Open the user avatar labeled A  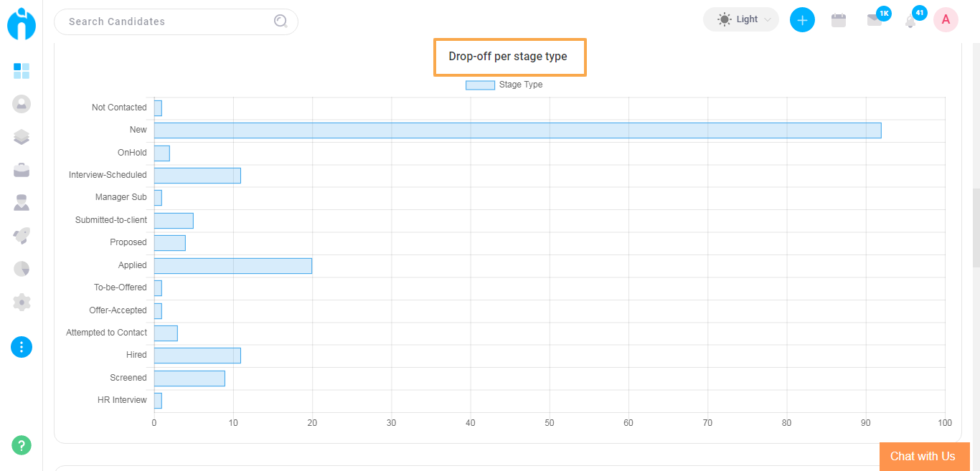[x=946, y=20]
